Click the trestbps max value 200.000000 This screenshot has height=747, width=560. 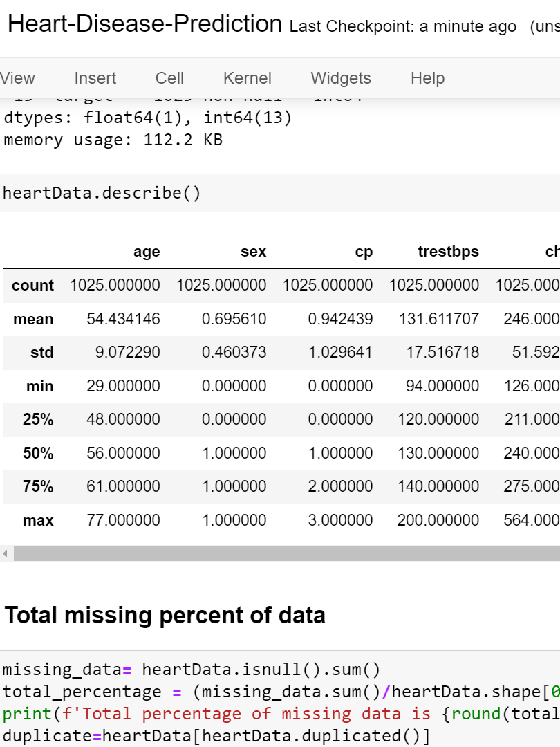pyautogui.click(x=438, y=520)
